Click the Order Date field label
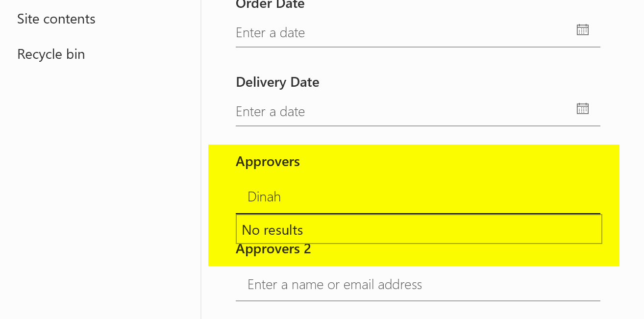This screenshot has width=644, height=319. (270, 5)
